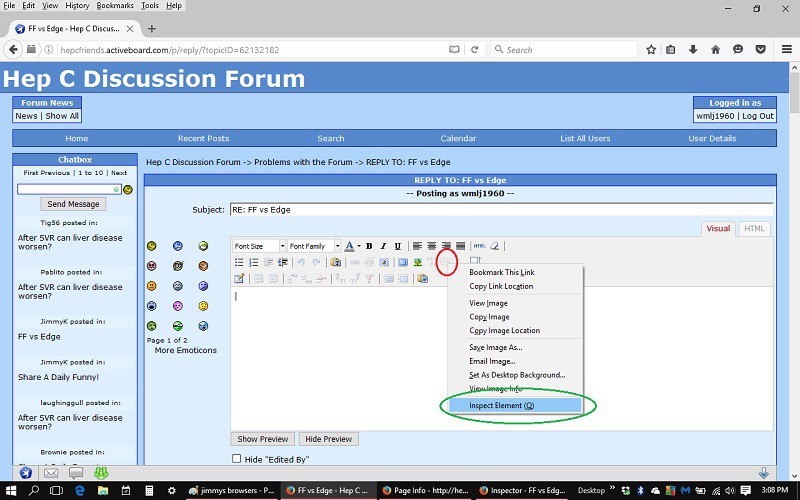Click the Send Message button
The width and height of the screenshot is (800, 500).
tap(74, 204)
